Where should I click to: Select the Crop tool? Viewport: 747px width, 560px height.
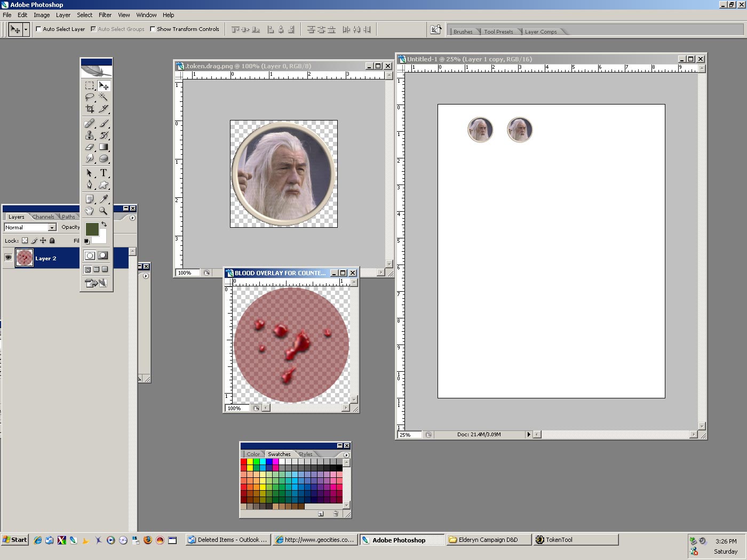tap(89, 109)
